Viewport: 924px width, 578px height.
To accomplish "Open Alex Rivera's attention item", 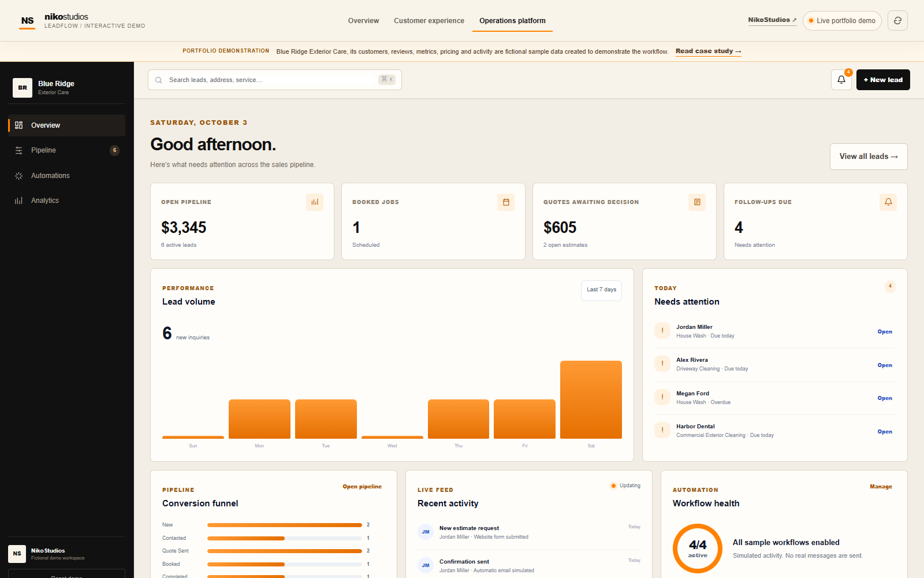I will pos(885,365).
